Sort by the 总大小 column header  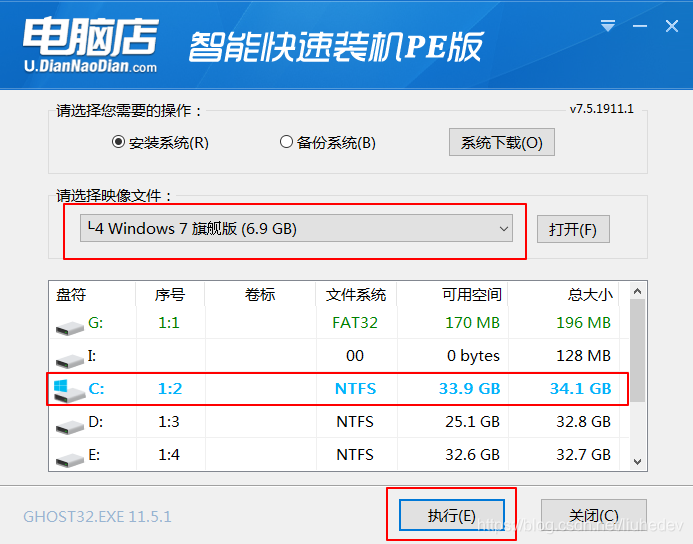click(x=564, y=294)
